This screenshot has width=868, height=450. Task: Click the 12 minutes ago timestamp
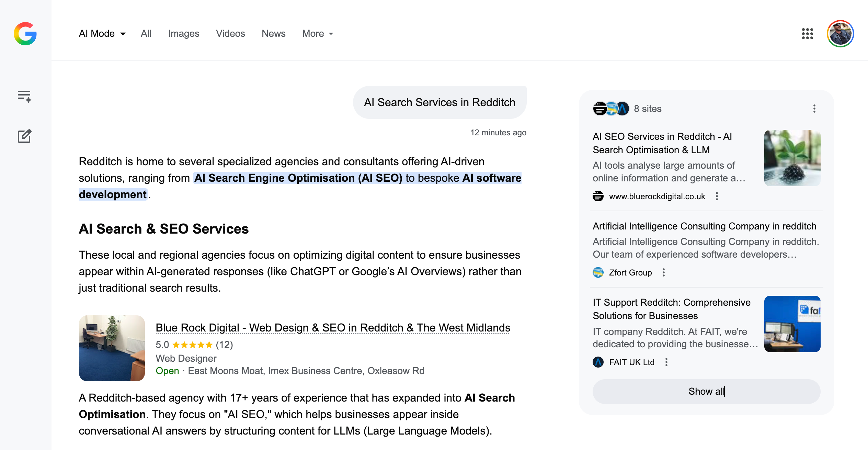point(498,132)
